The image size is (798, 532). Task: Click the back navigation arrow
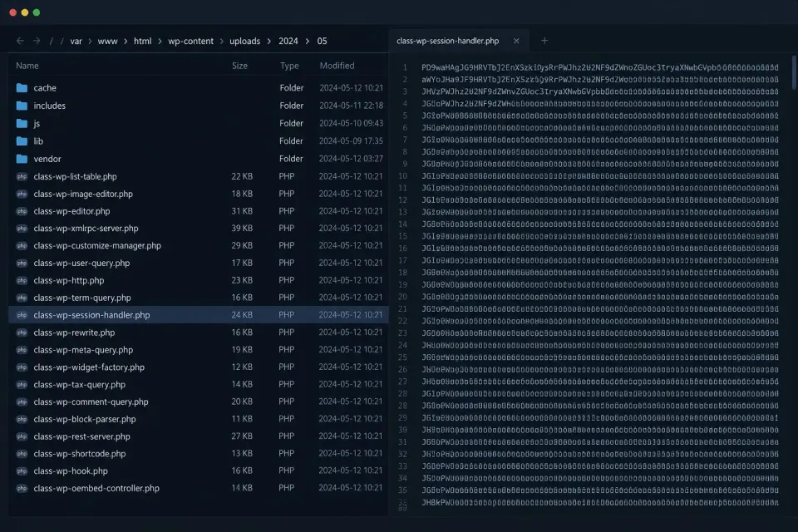20,42
